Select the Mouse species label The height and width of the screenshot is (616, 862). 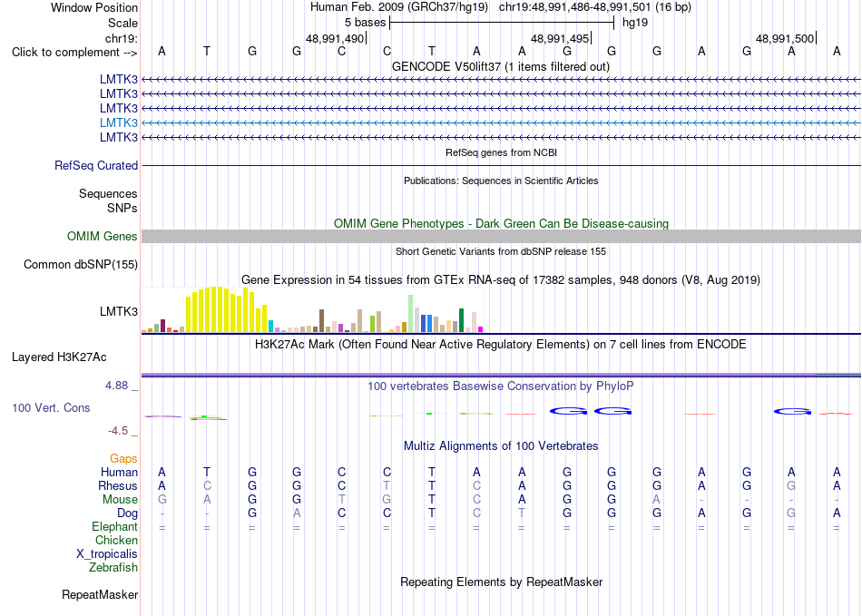coord(120,500)
